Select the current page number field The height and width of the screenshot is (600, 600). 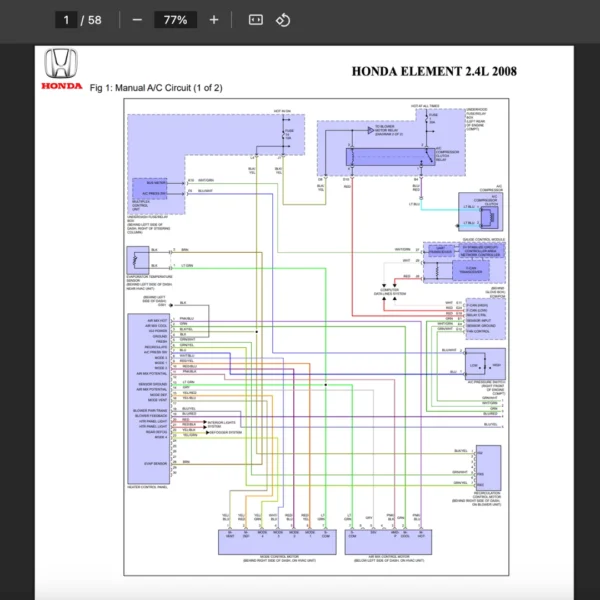[67, 19]
